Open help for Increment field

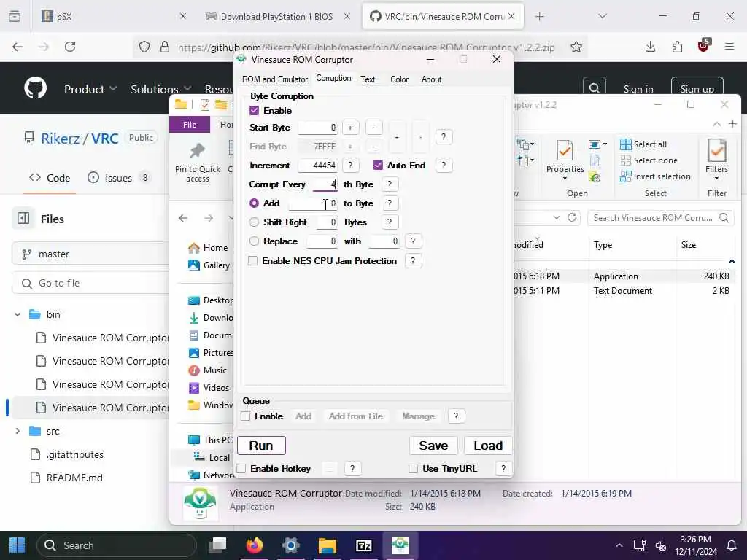point(350,166)
